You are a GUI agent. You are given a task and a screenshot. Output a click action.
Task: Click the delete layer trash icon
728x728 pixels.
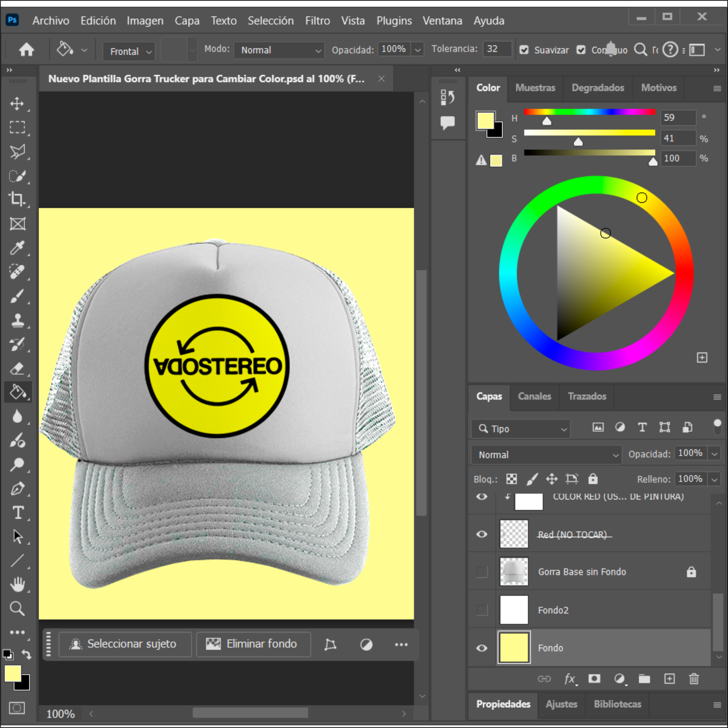[x=694, y=679]
